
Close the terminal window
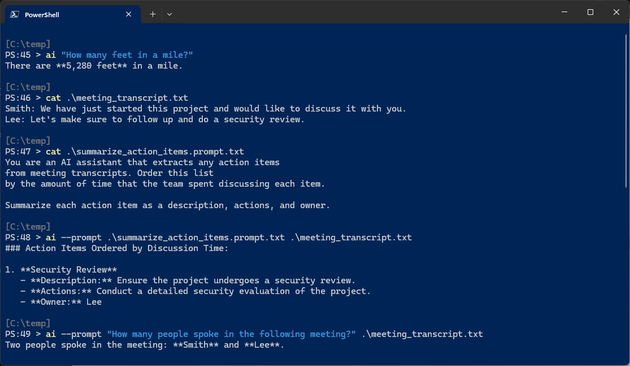pos(616,12)
